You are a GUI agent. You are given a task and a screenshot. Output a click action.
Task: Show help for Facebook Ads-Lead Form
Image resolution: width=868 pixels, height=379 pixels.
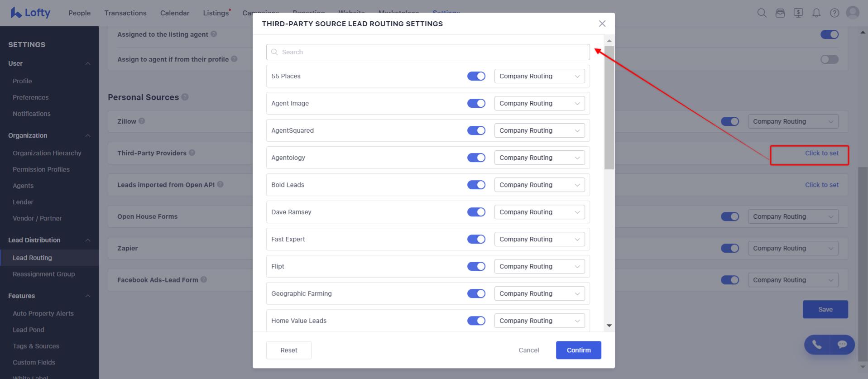click(204, 279)
